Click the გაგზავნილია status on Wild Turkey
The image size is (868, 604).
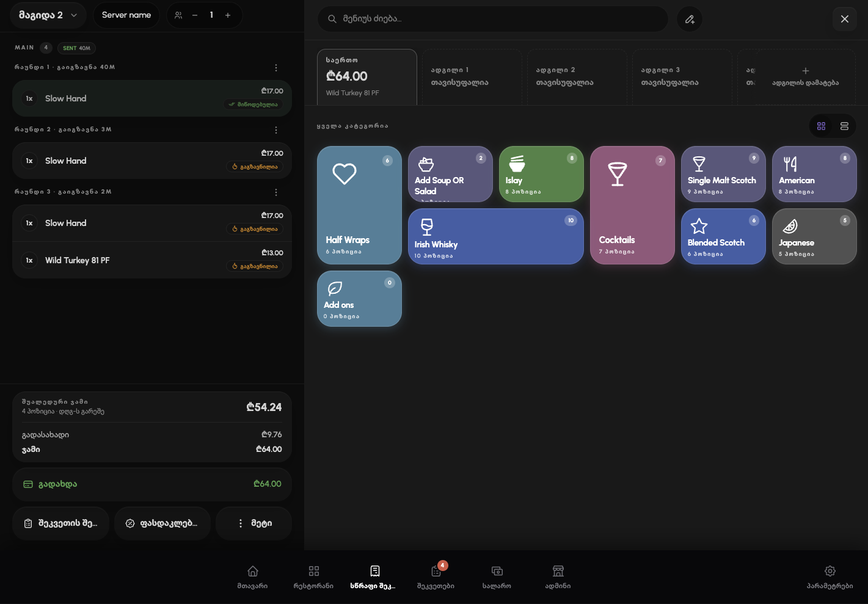(x=255, y=266)
